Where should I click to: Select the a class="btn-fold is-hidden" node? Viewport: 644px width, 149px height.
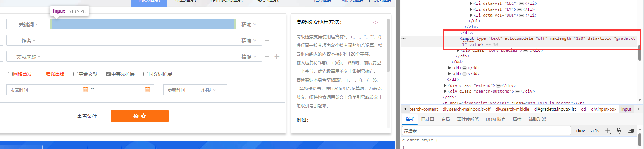coord(513,103)
